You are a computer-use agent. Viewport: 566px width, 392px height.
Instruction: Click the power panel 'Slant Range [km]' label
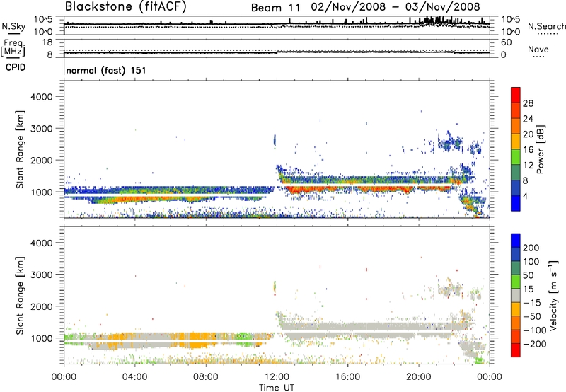click(x=20, y=149)
